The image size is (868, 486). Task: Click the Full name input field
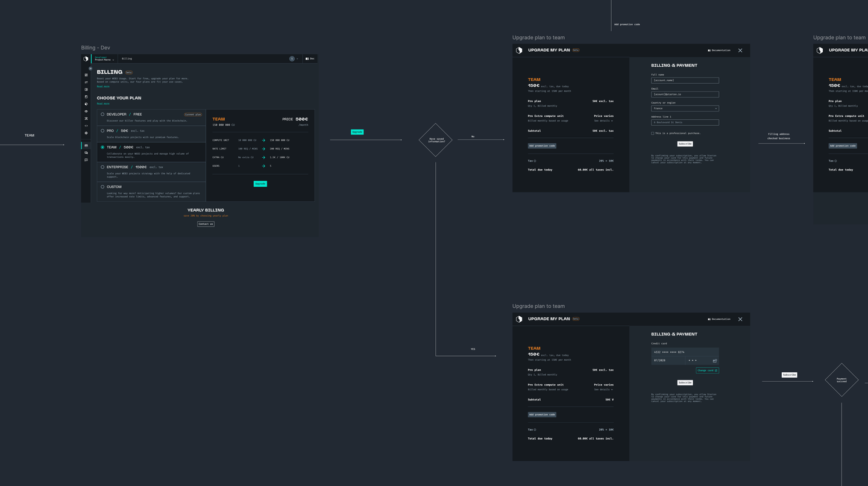pos(685,80)
